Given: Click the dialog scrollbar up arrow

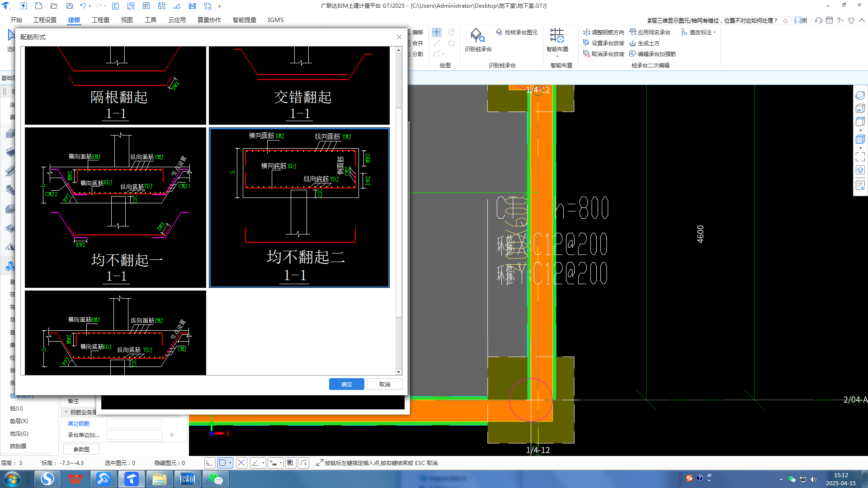Looking at the screenshot, I should (399, 50).
